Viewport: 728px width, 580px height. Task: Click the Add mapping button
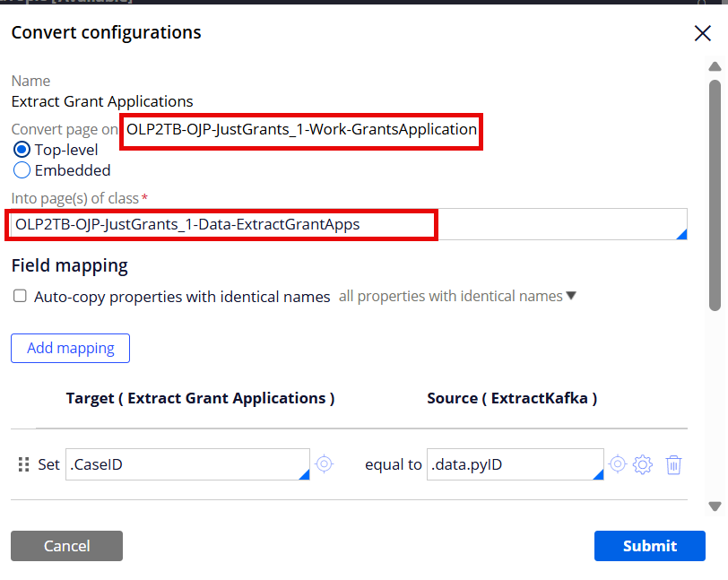pos(70,349)
